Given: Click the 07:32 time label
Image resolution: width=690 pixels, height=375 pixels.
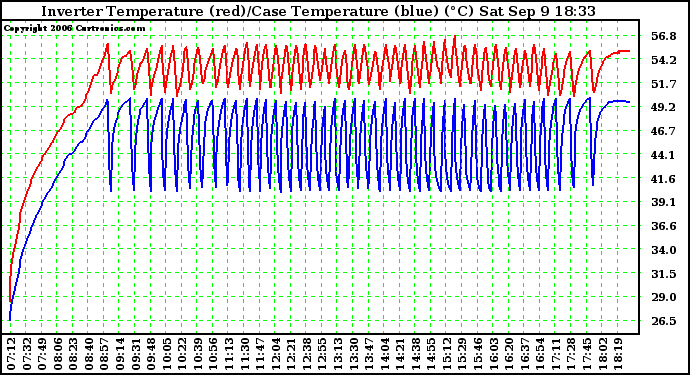Looking at the screenshot, I should [x=26, y=354].
